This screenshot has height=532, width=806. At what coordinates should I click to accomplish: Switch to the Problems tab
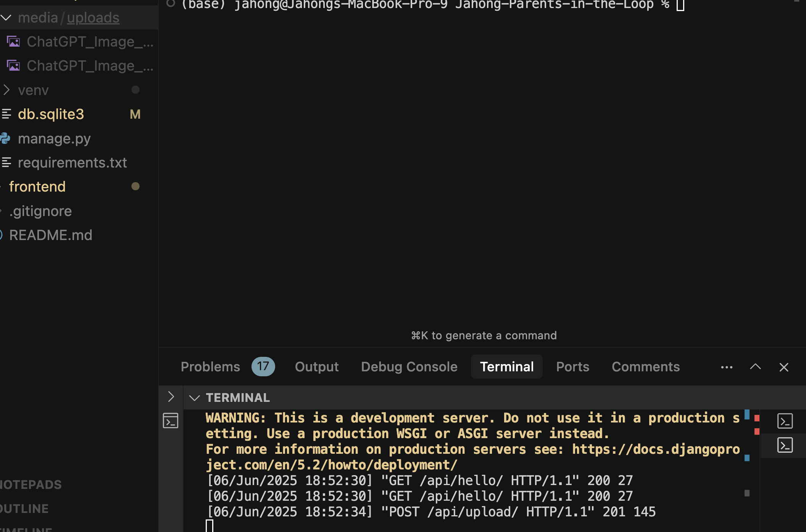210,367
